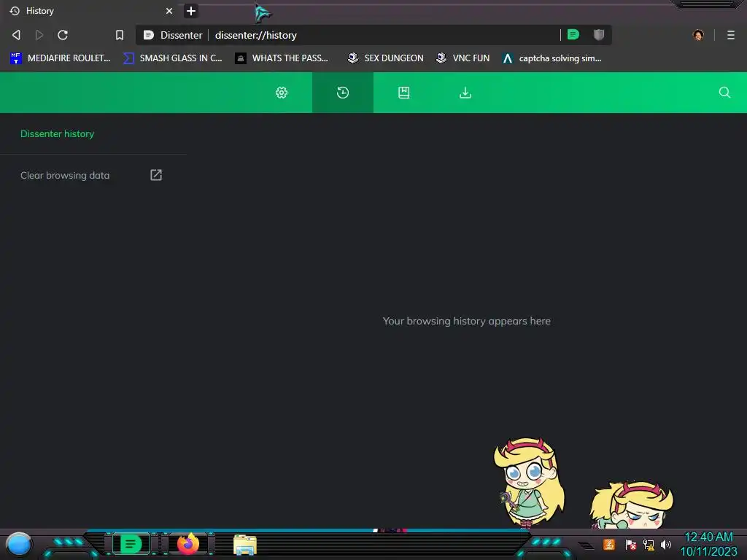
Task: Open the network tray icon
Action: point(649,545)
